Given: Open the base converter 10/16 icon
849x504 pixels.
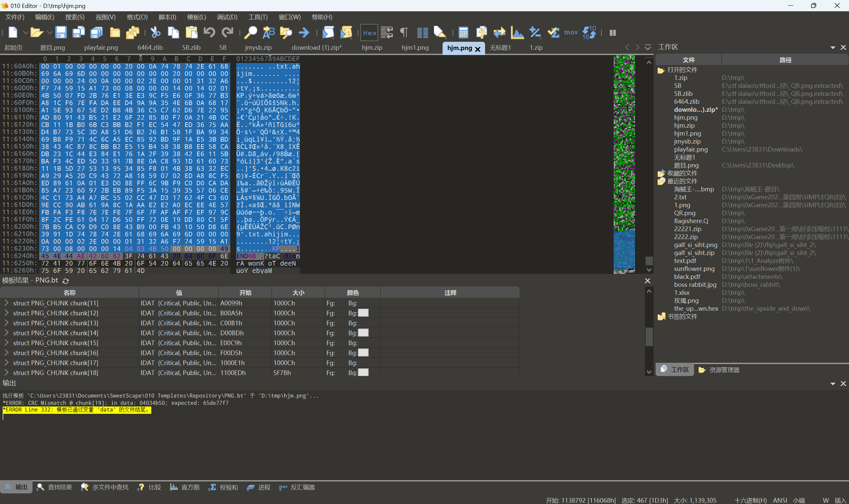Looking at the screenshot, I should pyautogui.click(x=589, y=32).
